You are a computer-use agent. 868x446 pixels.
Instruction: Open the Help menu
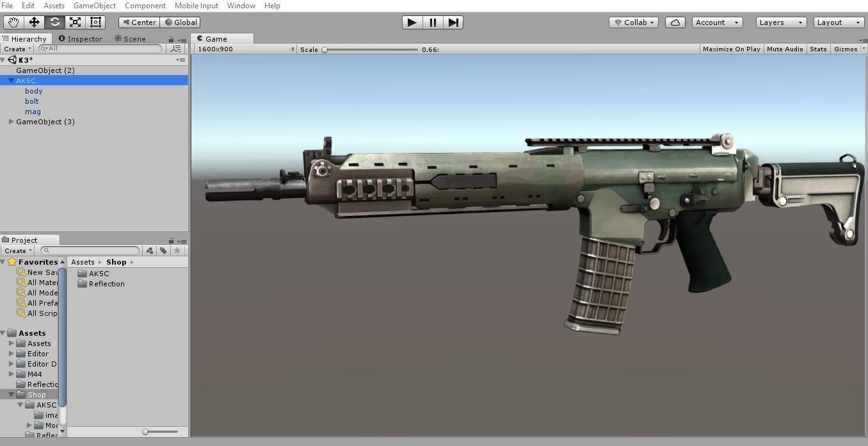(x=272, y=5)
